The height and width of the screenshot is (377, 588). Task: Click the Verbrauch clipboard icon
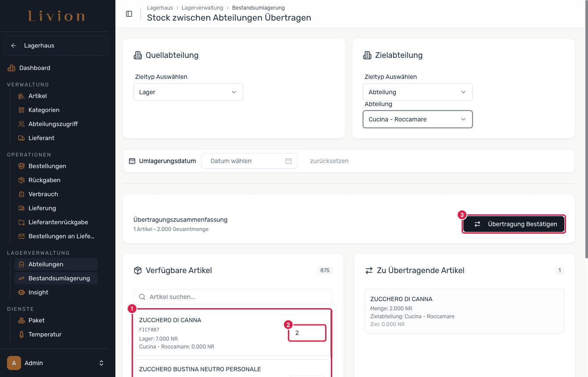[22, 194]
